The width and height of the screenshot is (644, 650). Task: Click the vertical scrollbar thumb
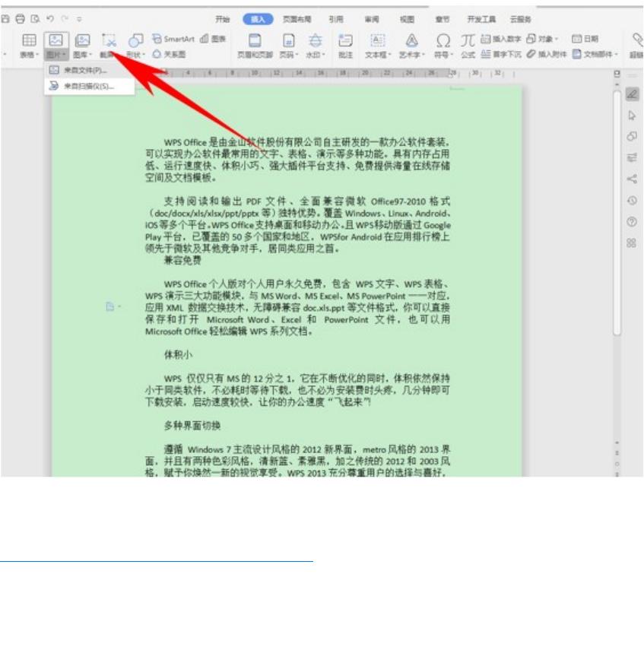(617, 212)
